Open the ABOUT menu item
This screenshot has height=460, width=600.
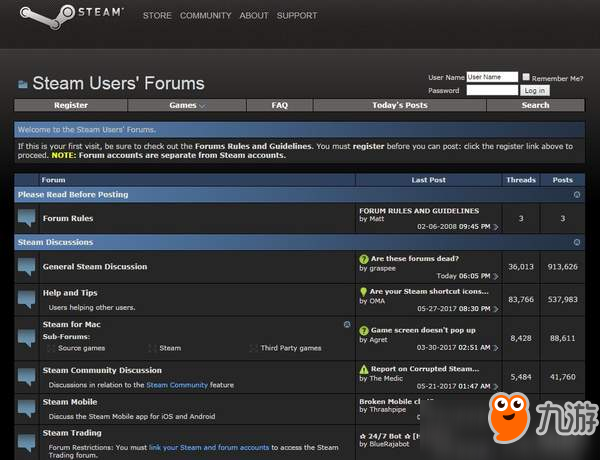click(254, 16)
